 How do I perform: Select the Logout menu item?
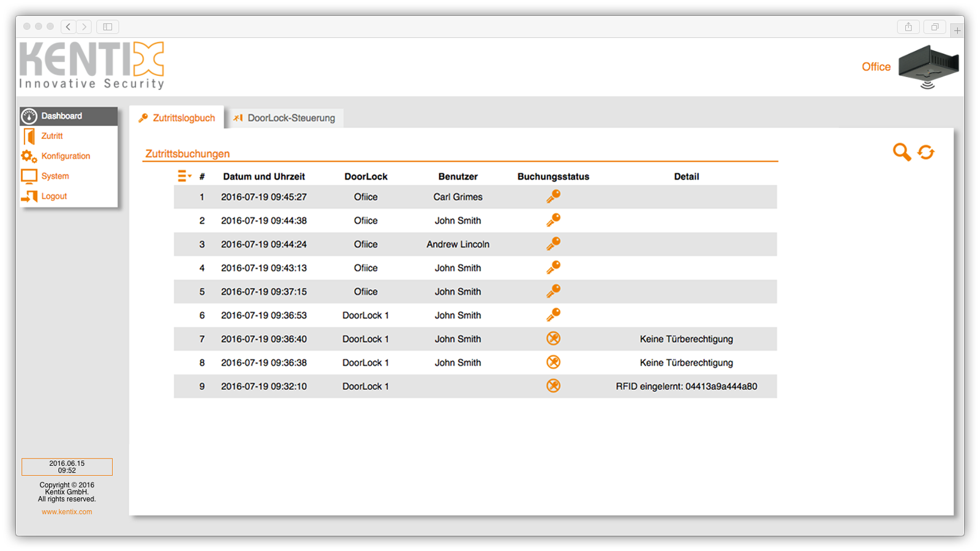pyautogui.click(x=69, y=197)
